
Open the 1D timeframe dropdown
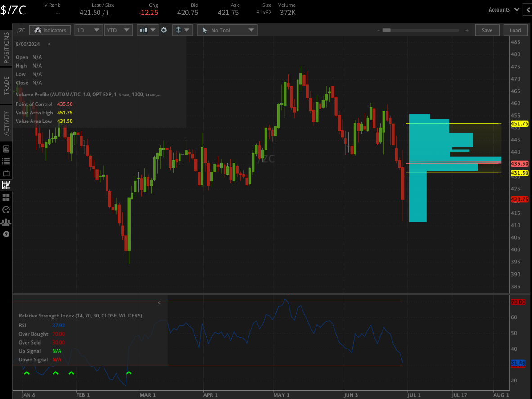(89, 30)
